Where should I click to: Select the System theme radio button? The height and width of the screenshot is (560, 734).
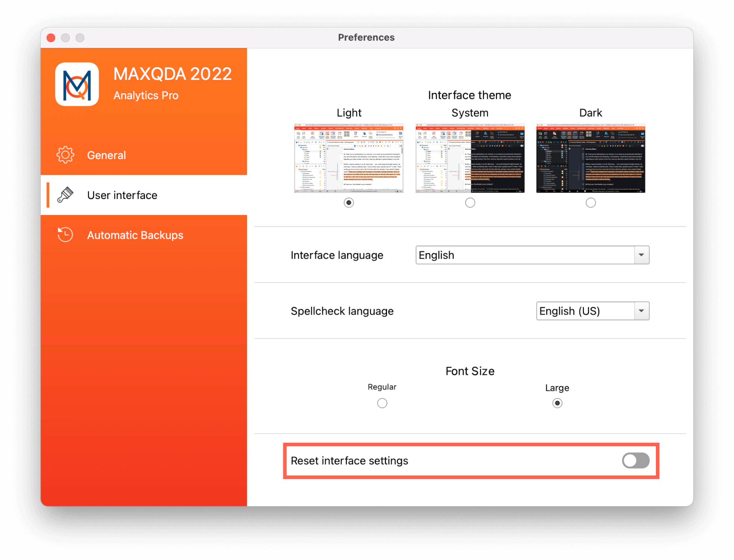[470, 203]
